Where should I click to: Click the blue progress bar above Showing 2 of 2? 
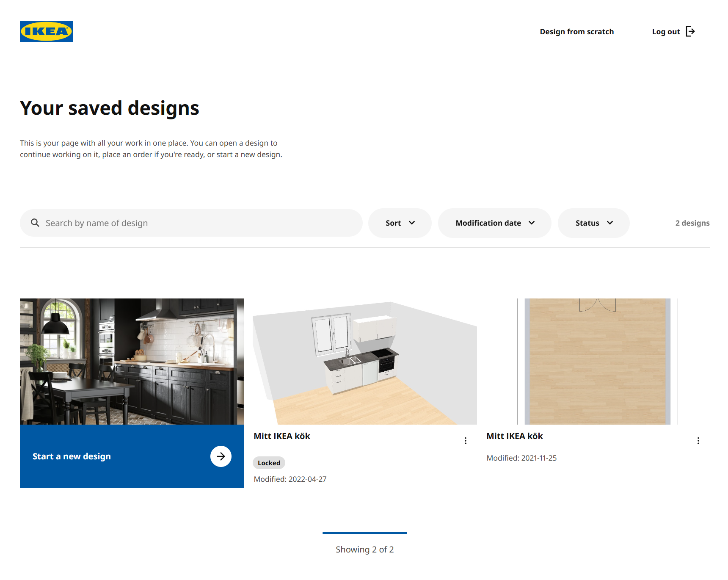coord(364,533)
